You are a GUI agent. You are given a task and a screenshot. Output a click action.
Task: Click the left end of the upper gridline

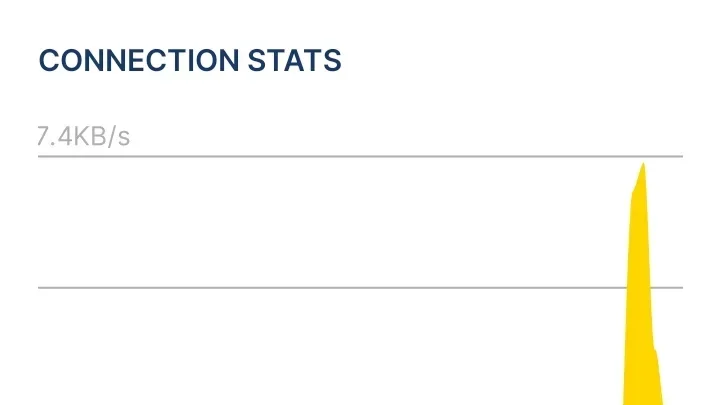coord(42,157)
